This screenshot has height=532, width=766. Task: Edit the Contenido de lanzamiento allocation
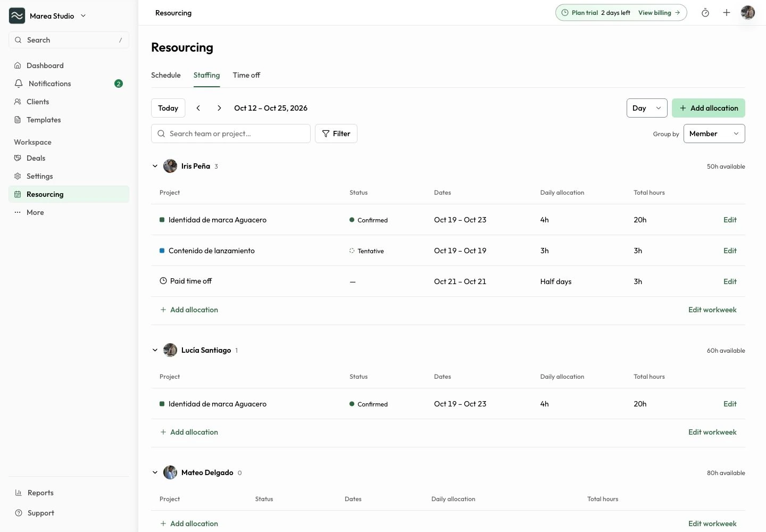tap(730, 251)
